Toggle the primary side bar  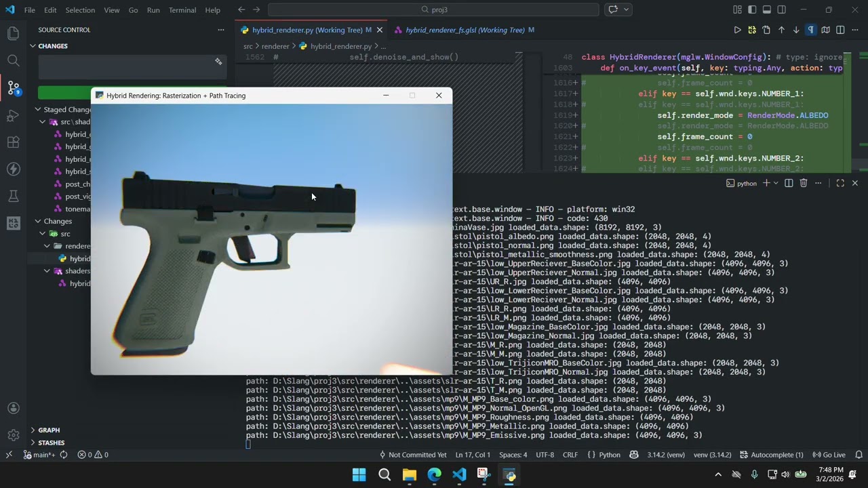(752, 9)
